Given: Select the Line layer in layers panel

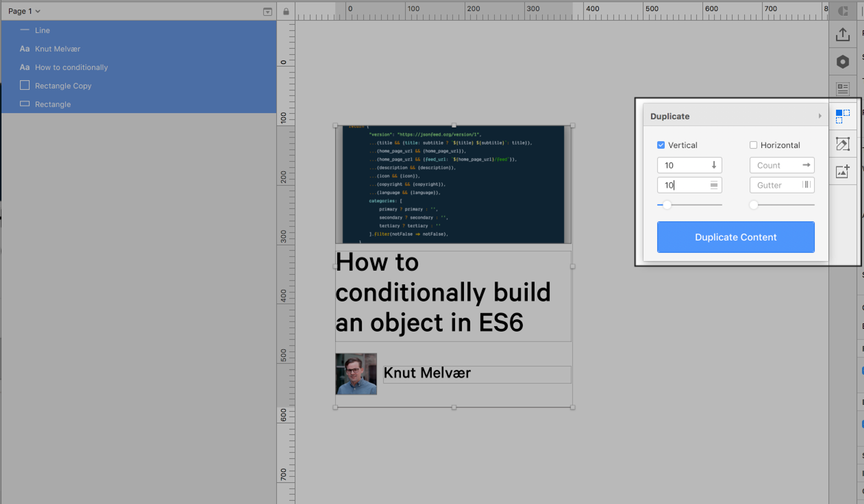Looking at the screenshot, I should pyautogui.click(x=42, y=29).
